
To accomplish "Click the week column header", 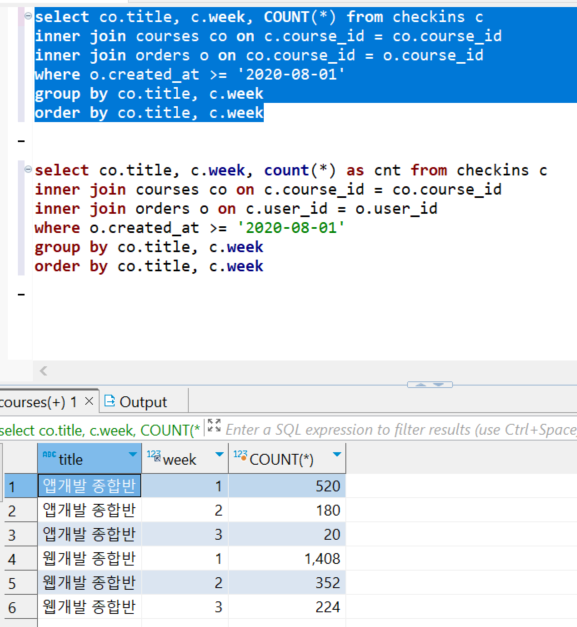I will pyautogui.click(x=185, y=458).
